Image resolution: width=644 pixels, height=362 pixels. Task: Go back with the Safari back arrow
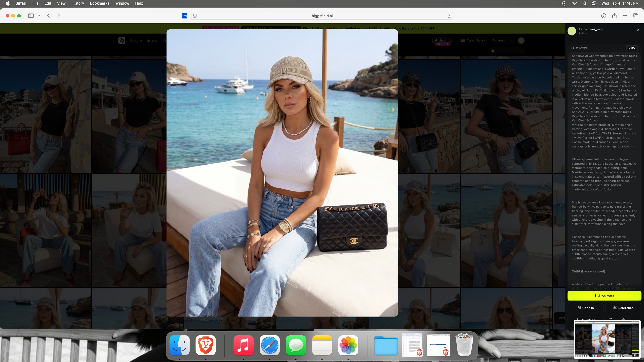click(x=48, y=16)
